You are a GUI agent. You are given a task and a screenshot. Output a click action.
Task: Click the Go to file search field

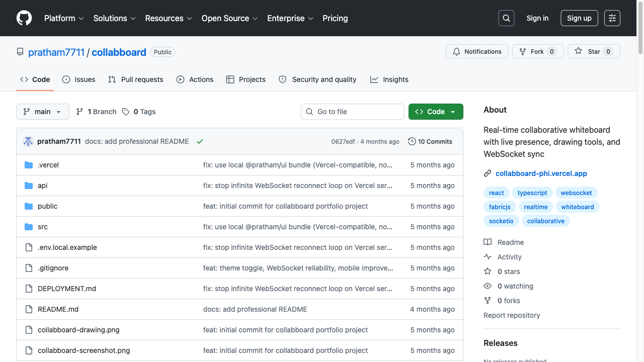pos(353,112)
